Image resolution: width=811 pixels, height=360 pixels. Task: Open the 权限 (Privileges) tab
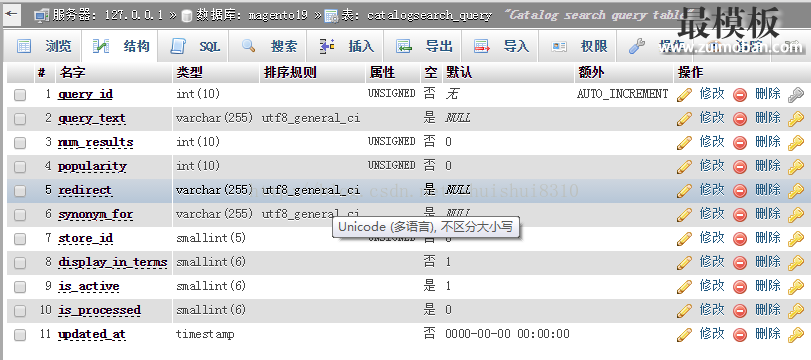579,46
